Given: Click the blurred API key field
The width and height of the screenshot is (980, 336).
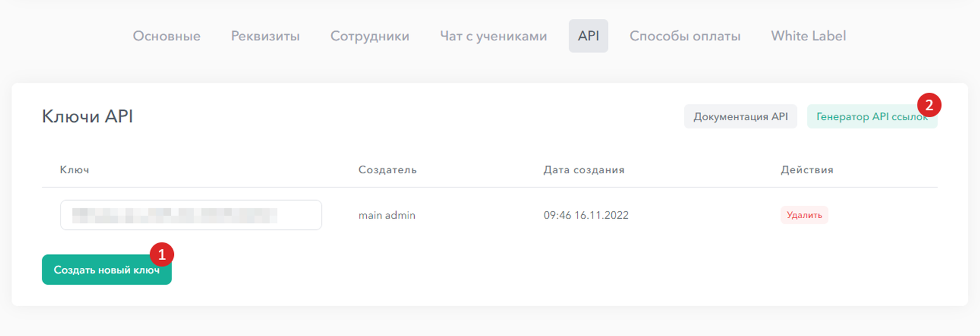Looking at the screenshot, I should click(x=191, y=215).
